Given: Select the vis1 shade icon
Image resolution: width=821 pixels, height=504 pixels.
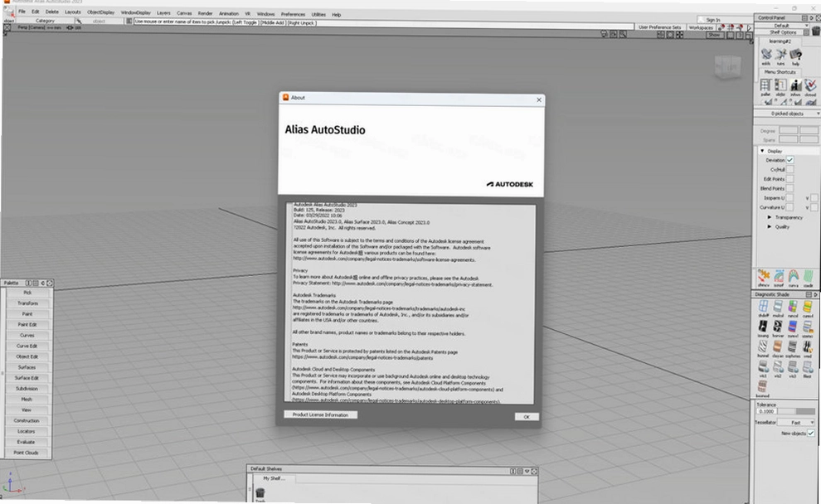Looking at the screenshot, I should pyautogui.click(x=763, y=370).
